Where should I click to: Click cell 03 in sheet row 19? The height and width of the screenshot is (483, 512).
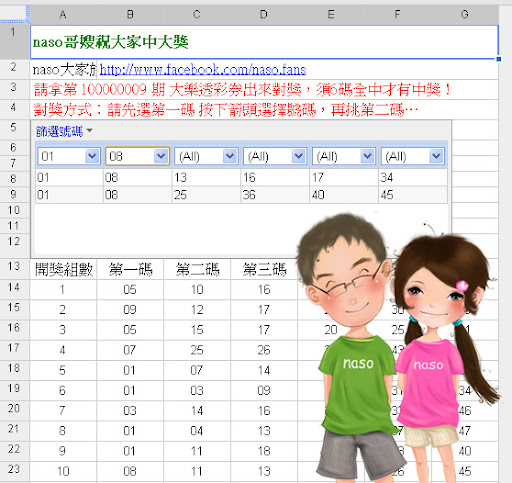click(x=197, y=391)
